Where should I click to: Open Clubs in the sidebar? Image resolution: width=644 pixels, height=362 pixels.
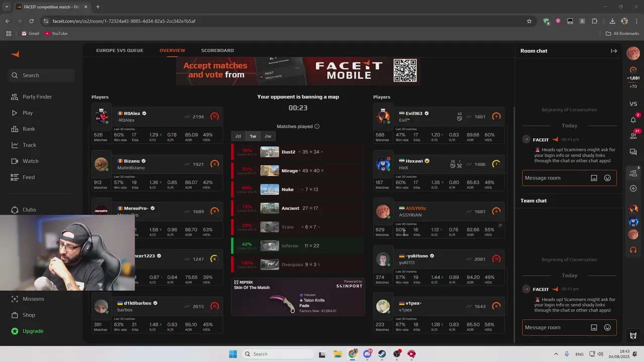tap(29, 210)
